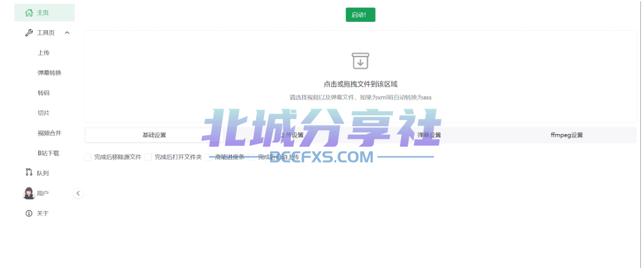The image size is (644, 268).
Task: Enable the 高能进度条 checkbox
Action: coord(209,157)
